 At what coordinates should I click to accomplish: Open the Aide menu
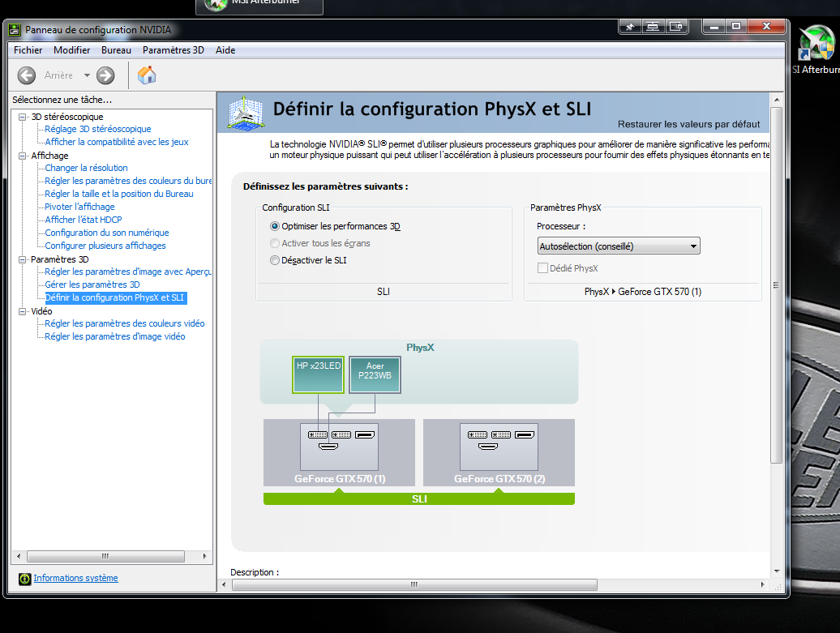pos(225,50)
